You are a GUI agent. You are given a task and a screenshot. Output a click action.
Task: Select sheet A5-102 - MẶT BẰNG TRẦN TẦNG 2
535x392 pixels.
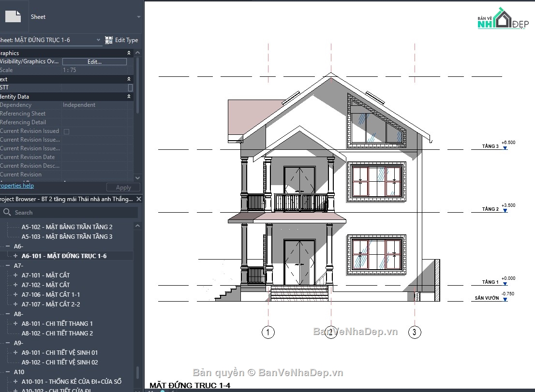(x=67, y=227)
